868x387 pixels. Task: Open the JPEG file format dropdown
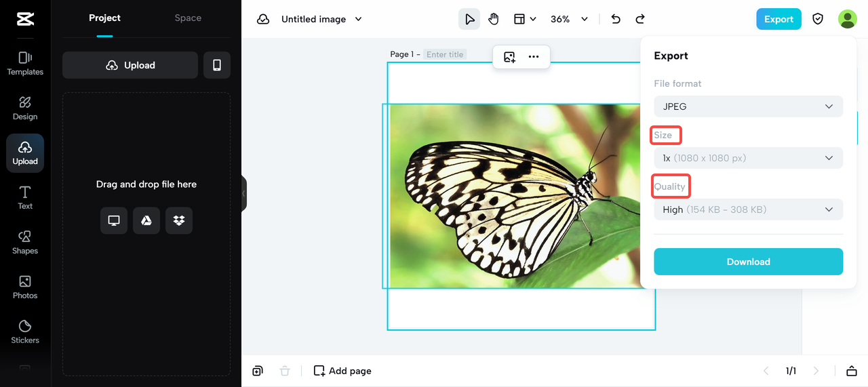click(749, 106)
